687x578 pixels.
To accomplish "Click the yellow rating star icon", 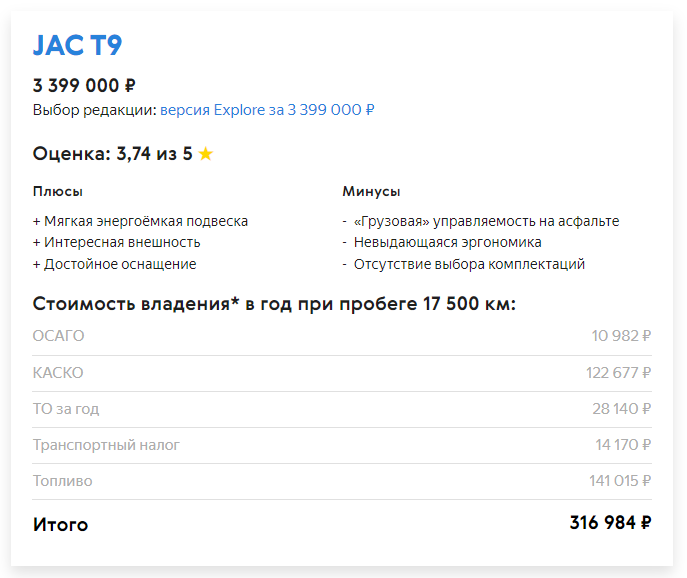I will pyautogui.click(x=205, y=154).
